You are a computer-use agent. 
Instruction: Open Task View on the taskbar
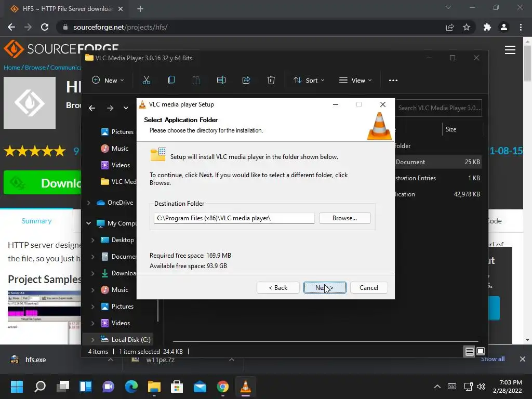(63, 387)
